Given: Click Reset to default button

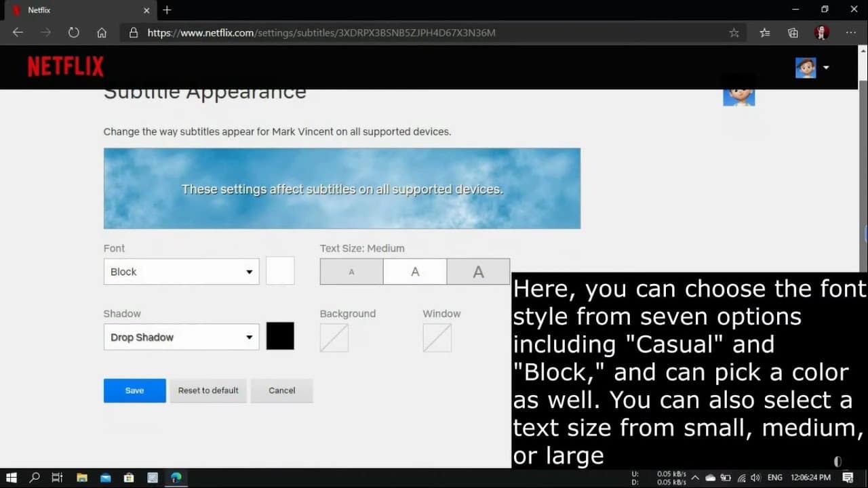Looking at the screenshot, I should [208, 390].
